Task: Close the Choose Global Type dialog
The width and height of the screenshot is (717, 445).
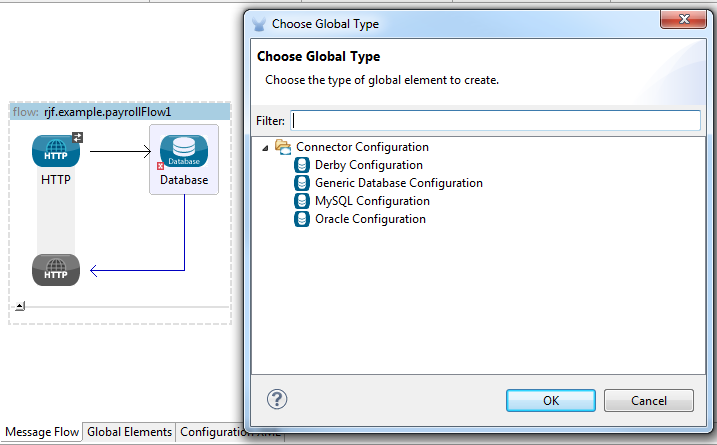Action: tap(684, 19)
